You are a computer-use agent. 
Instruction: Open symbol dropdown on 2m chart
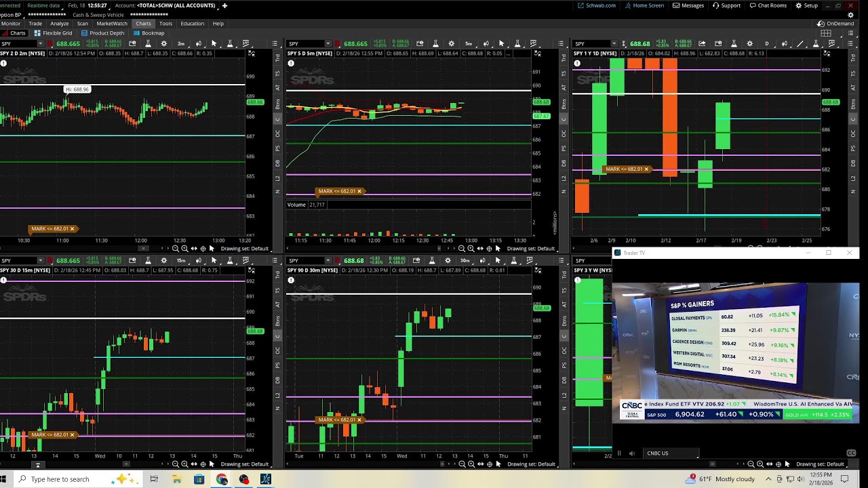[41, 43]
